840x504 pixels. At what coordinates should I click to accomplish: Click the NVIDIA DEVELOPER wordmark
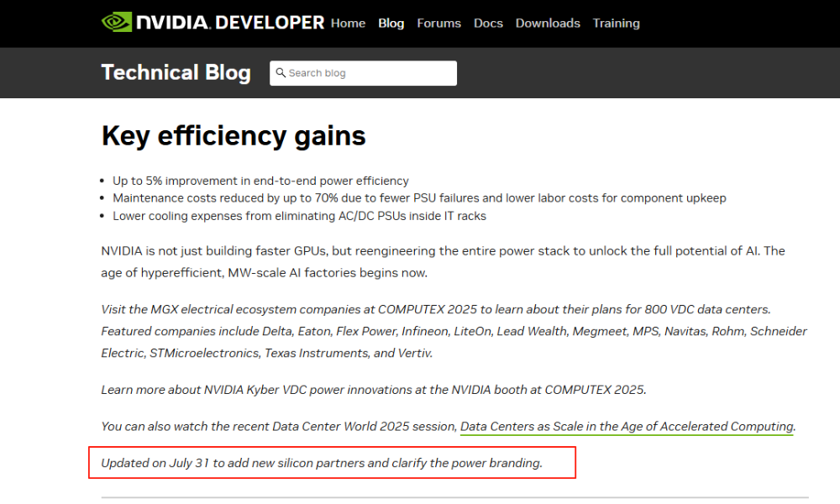point(230,23)
